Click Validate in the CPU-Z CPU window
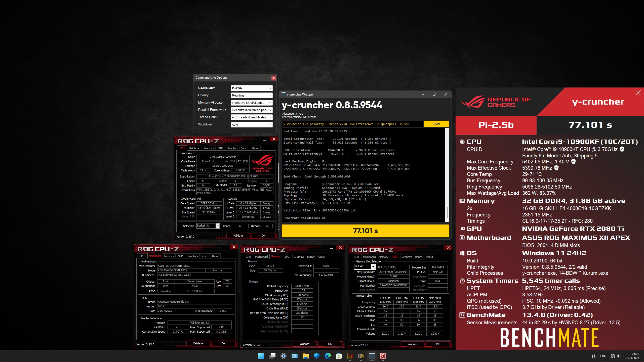 pyautogui.click(x=238, y=236)
